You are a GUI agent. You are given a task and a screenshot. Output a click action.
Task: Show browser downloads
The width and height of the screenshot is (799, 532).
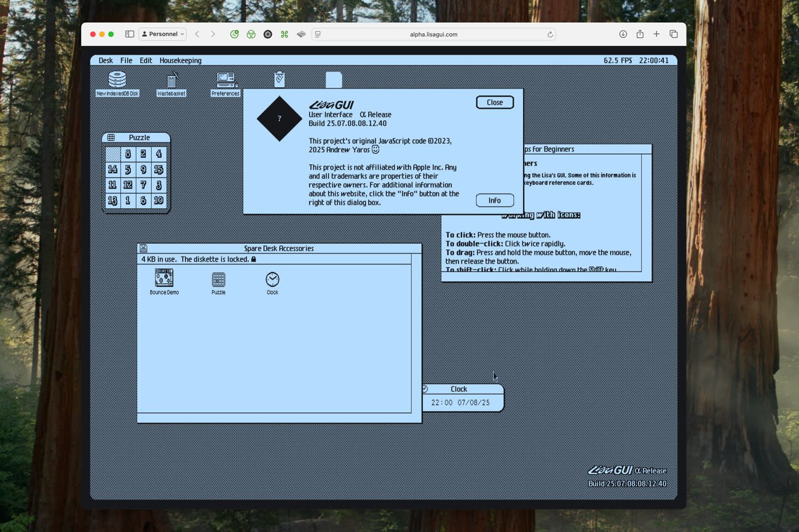[x=623, y=34]
